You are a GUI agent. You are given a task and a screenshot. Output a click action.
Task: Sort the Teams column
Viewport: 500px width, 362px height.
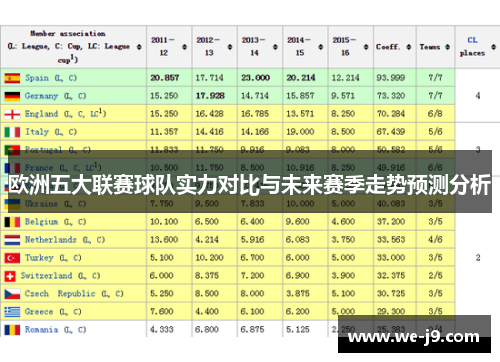tap(448, 47)
